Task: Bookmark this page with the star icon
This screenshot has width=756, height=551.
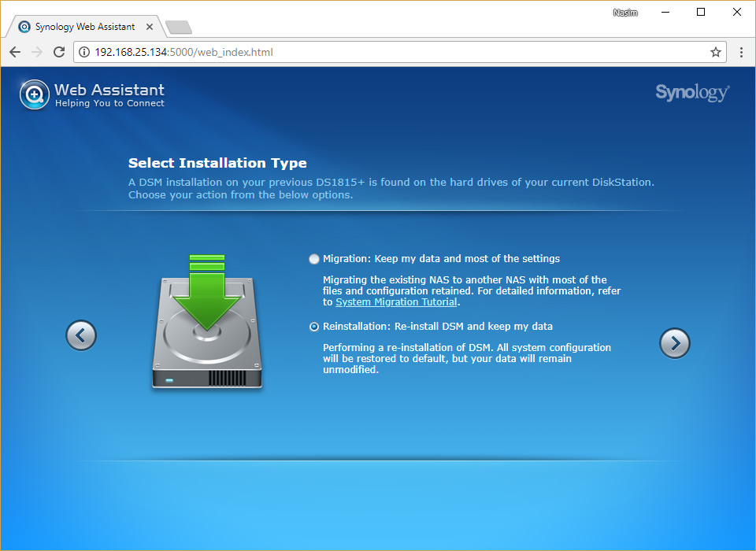Action: [x=716, y=52]
